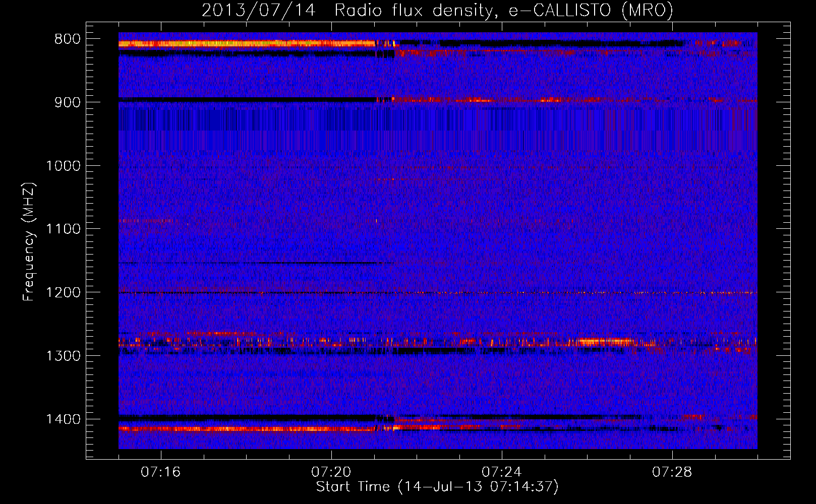Click the 'Frequency (MHZ)' y-axis label
Screen dimensions: 816x504
pos(29,241)
